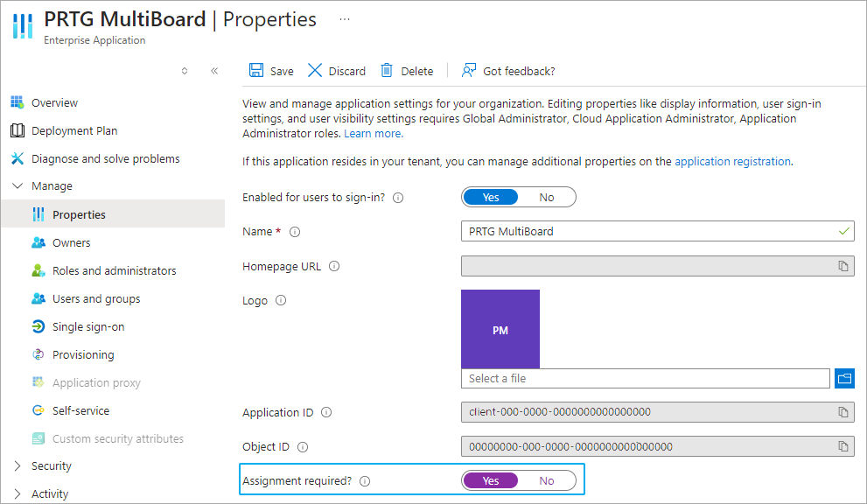
Task: Collapse the Manage section chevron
Action: click(17, 185)
